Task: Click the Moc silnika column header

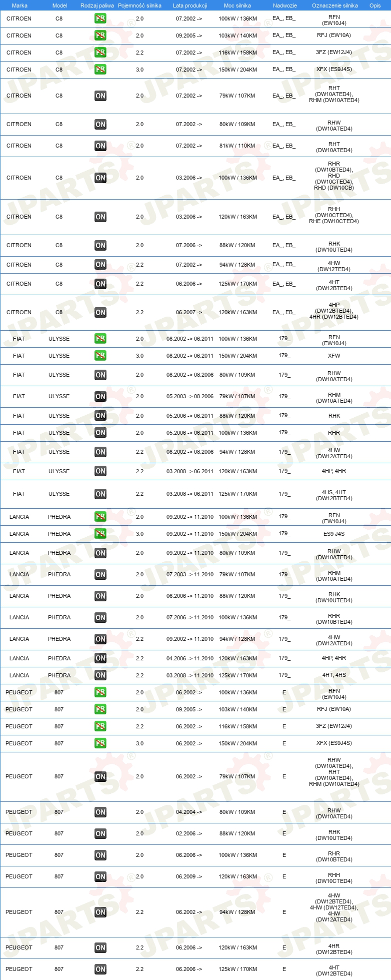Action: point(237,6)
